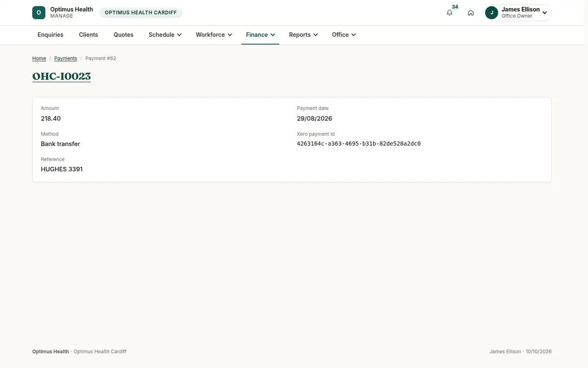588x368 pixels.
Task: Open the notifications bell icon
Action: point(449,13)
